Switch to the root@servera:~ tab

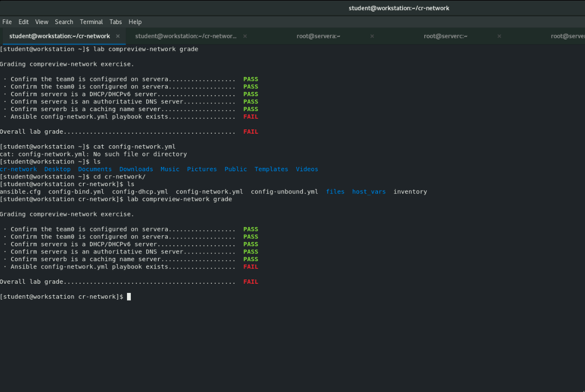tap(318, 36)
